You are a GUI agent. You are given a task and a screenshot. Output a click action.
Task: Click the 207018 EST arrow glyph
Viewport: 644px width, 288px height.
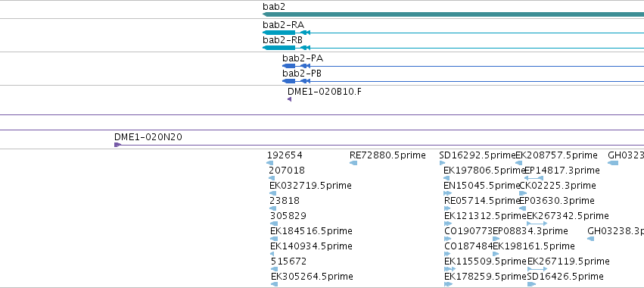click(x=272, y=178)
